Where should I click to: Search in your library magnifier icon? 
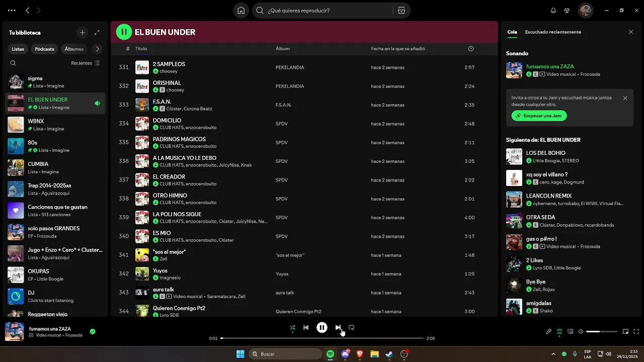13,63
